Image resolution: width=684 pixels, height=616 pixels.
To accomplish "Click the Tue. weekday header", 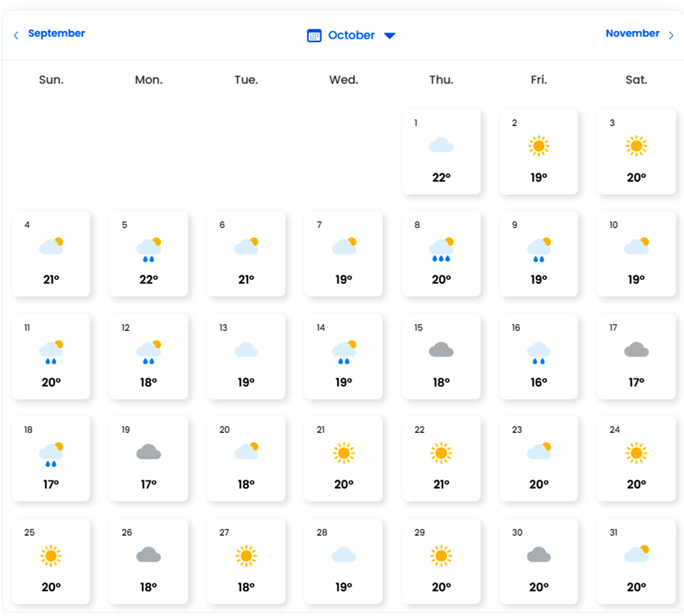I will pyautogui.click(x=246, y=80).
